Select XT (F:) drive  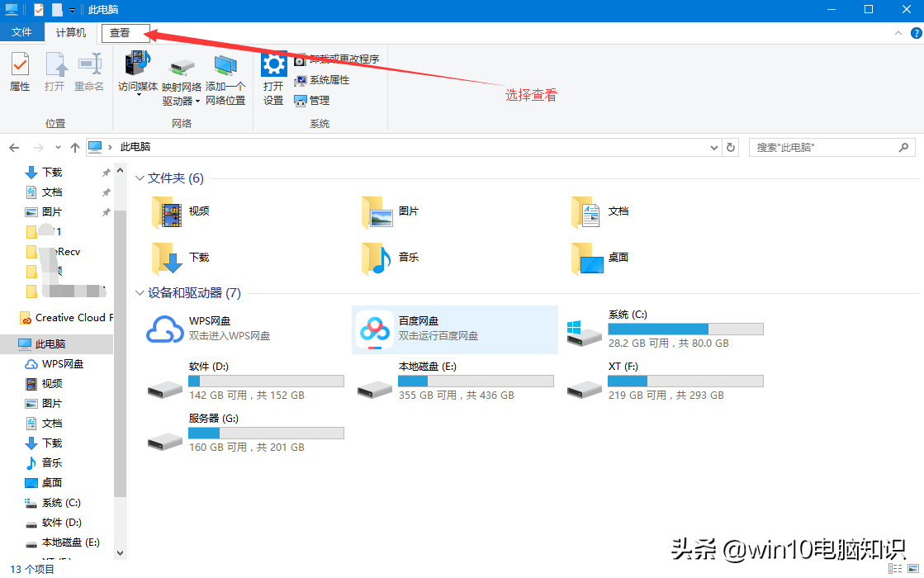tap(665, 381)
